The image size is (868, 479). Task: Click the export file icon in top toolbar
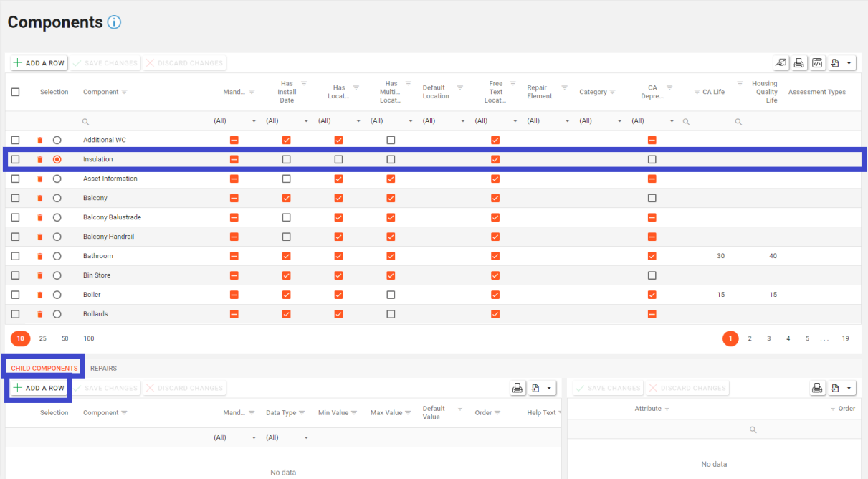(x=836, y=63)
